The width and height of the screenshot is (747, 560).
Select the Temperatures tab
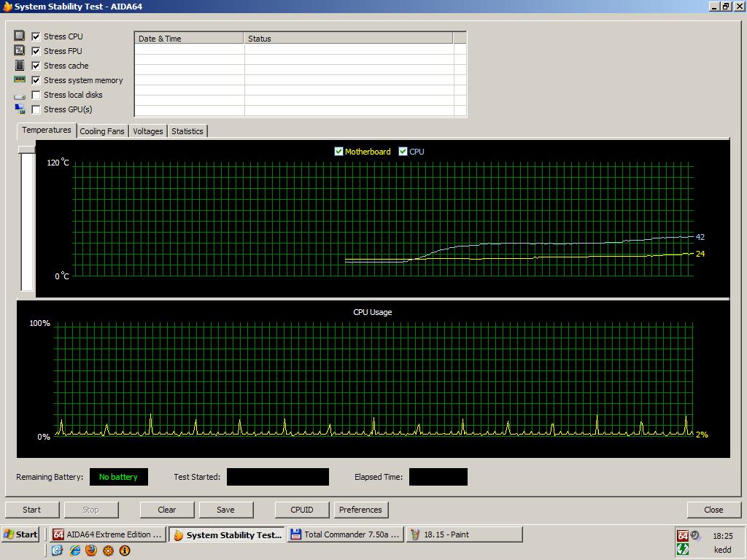coord(46,130)
